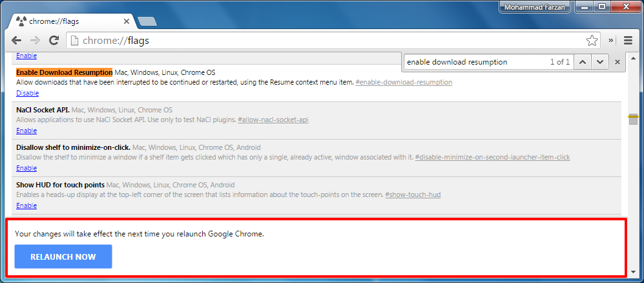Open a new tab
The width and height of the screenshot is (644, 283).
pos(147,21)
